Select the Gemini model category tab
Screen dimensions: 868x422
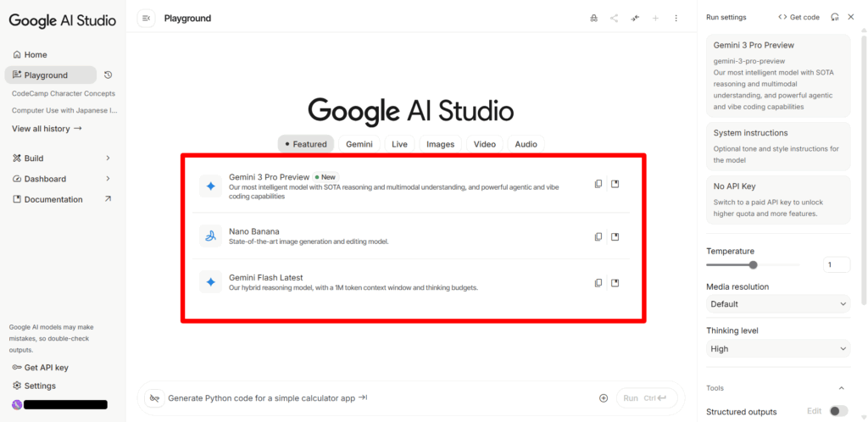coord(359,144)
